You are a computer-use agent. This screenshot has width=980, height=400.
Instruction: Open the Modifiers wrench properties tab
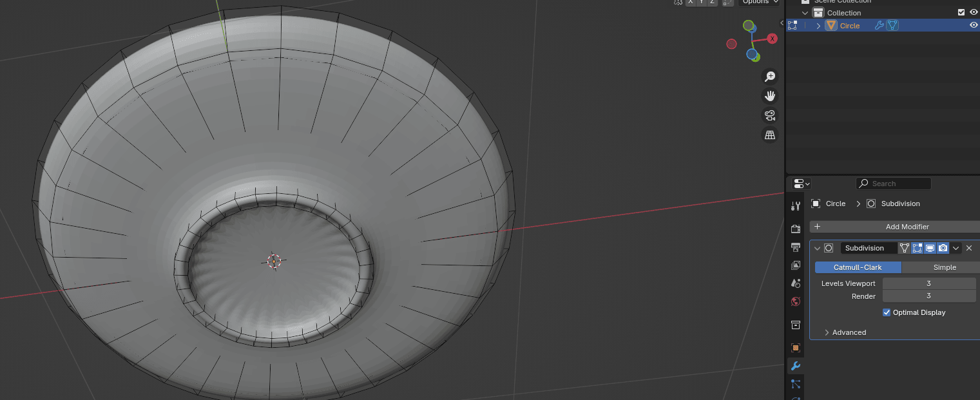tap(796, 366)
